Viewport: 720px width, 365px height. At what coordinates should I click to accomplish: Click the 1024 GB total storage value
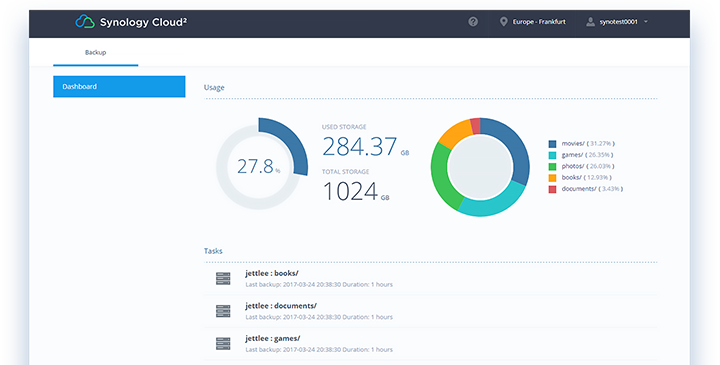(356, 191)
